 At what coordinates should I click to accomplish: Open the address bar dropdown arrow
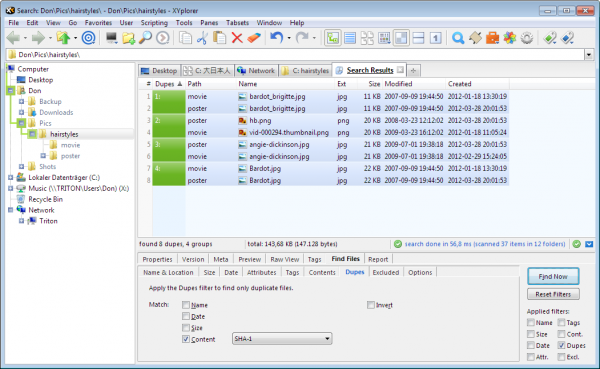tap(589, 55)
